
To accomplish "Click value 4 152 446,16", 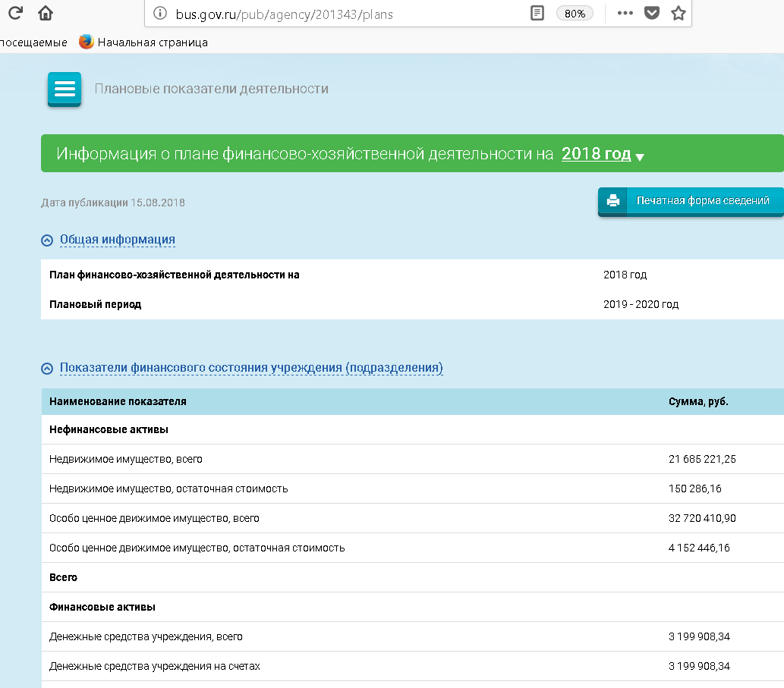I will (x=699, y=548).
